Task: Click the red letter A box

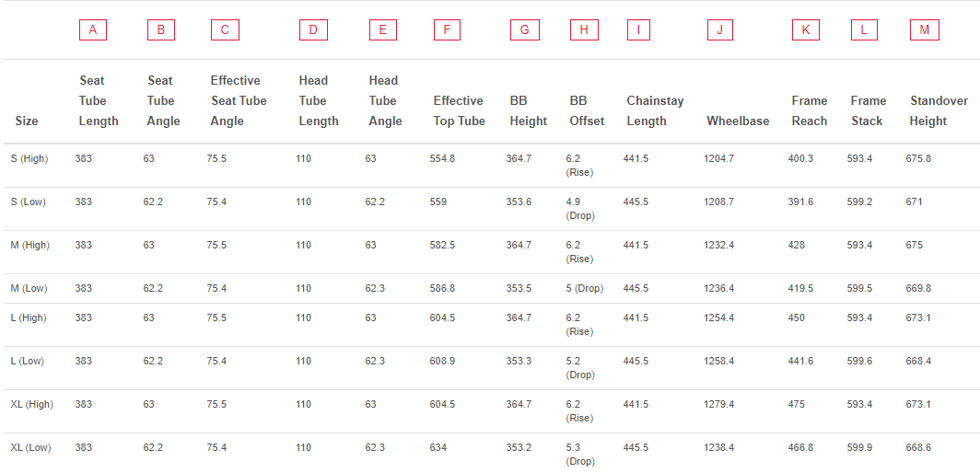Action: [x=92, y=30]
